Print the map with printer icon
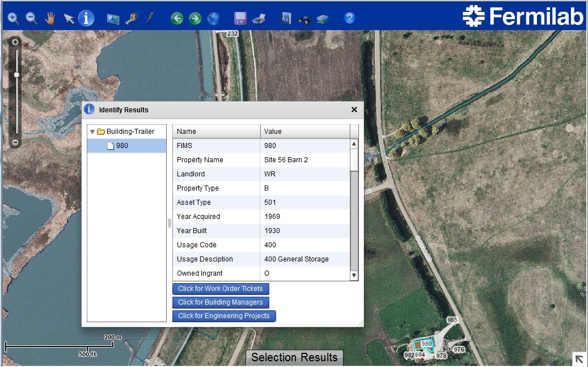Viewport: 588px width, 367px height. (259, 19)
